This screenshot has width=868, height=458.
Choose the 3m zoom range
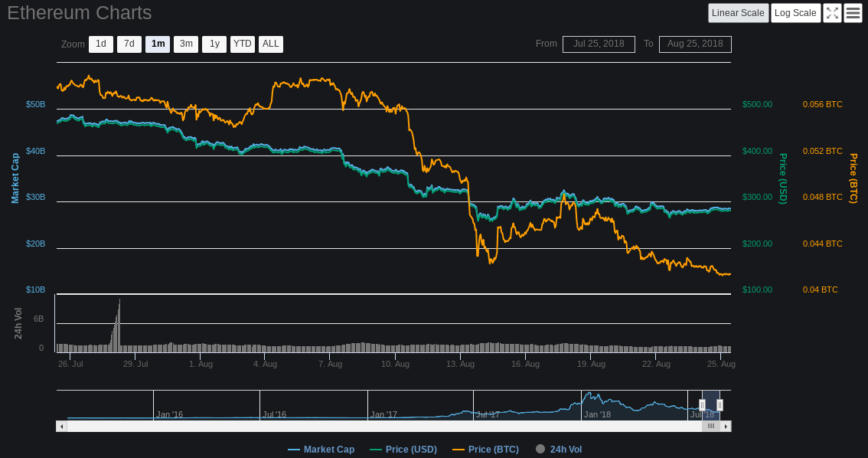tap(186, 44)
